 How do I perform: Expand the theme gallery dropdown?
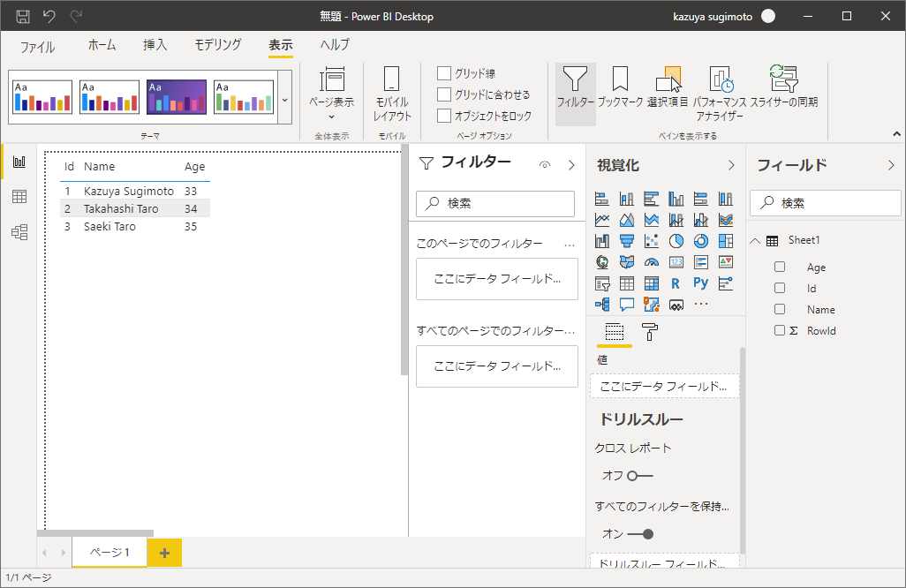coord(284,99)
